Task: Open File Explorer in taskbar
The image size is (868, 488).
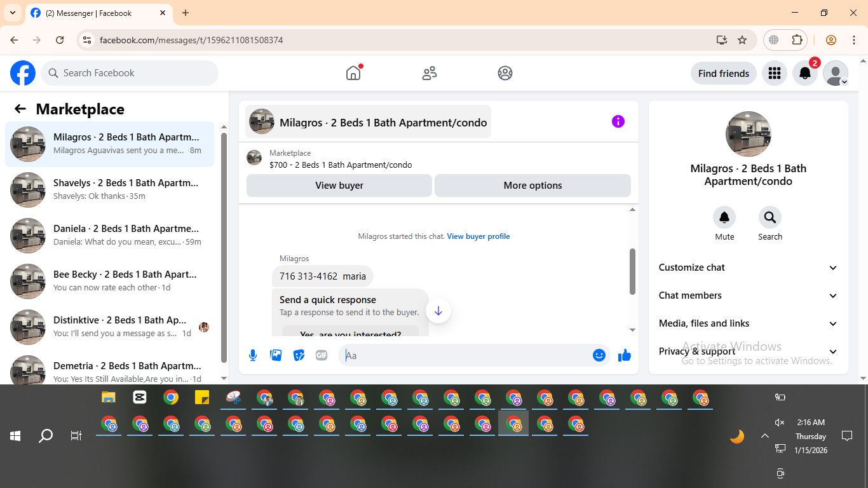Action: 109,398
